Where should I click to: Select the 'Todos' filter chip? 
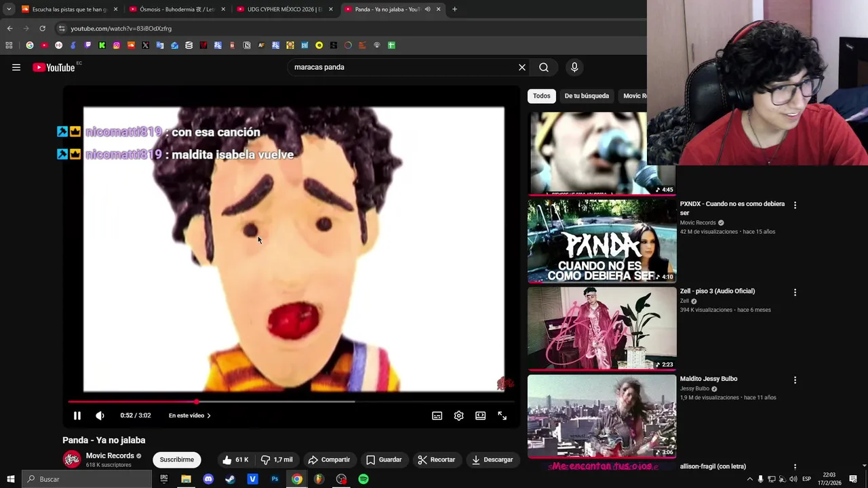click(x=542, y=96)
